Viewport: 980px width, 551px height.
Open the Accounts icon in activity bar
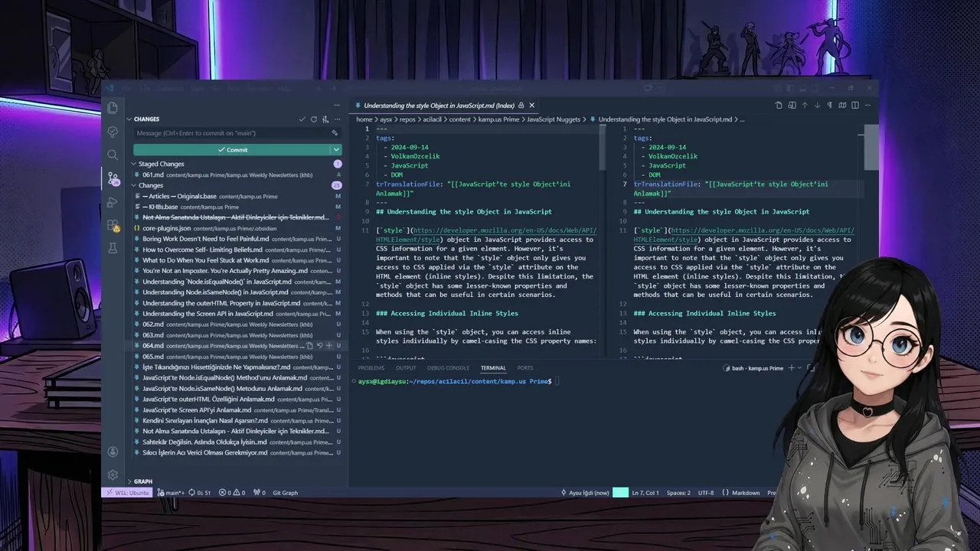(113, 452)
